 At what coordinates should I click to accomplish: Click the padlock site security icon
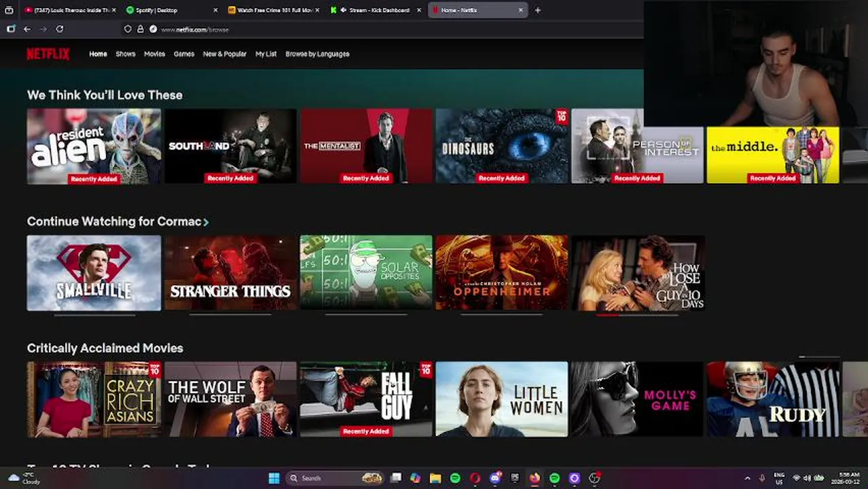tap(140, 29)
